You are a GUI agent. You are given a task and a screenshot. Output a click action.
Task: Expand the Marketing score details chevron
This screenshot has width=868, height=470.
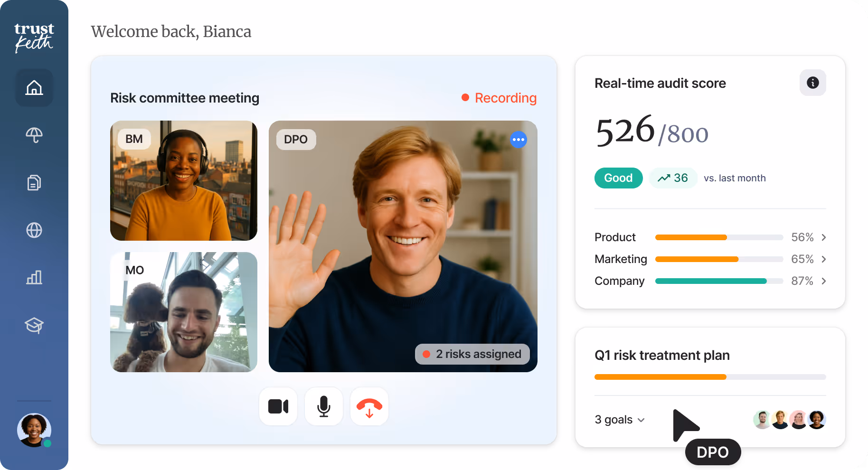823,259
